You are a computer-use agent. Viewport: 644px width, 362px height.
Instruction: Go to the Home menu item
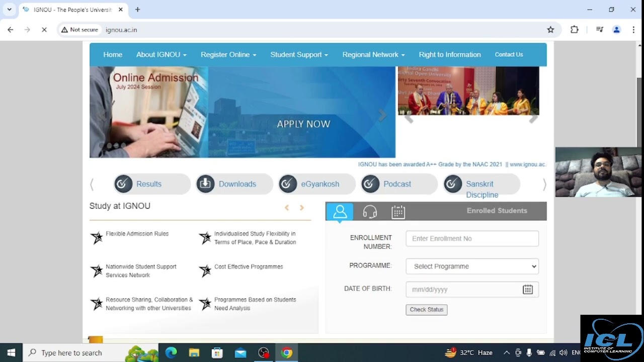113,55
